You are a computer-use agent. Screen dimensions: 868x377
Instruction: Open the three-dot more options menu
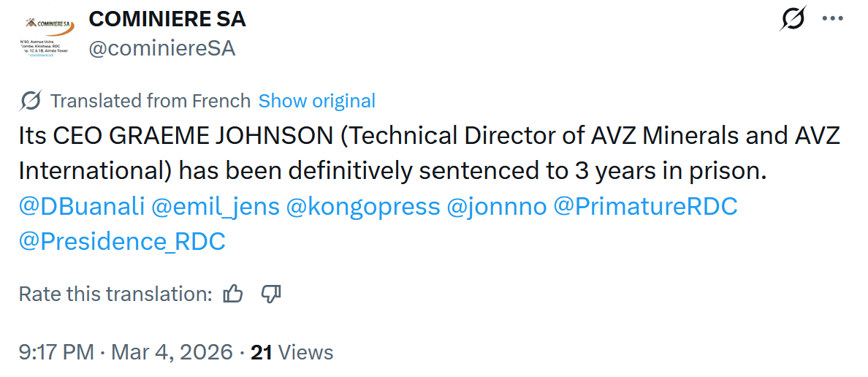(833, 18)
